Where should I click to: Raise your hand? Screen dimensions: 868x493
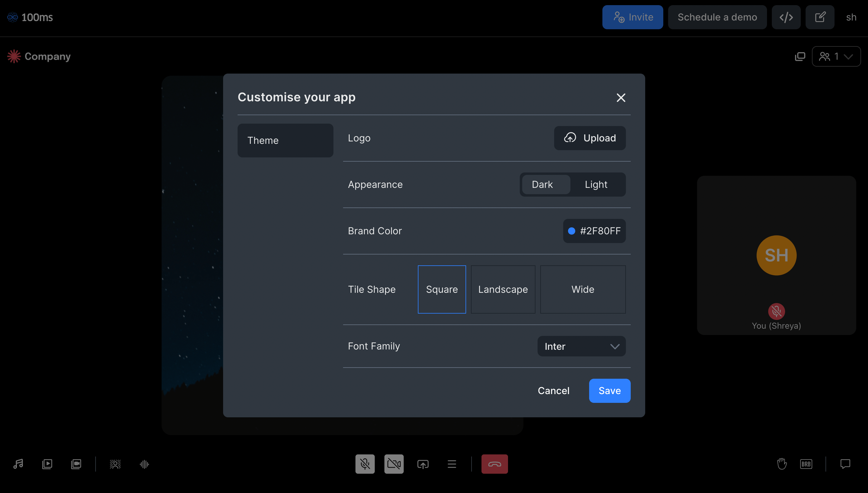pos(782,463)
